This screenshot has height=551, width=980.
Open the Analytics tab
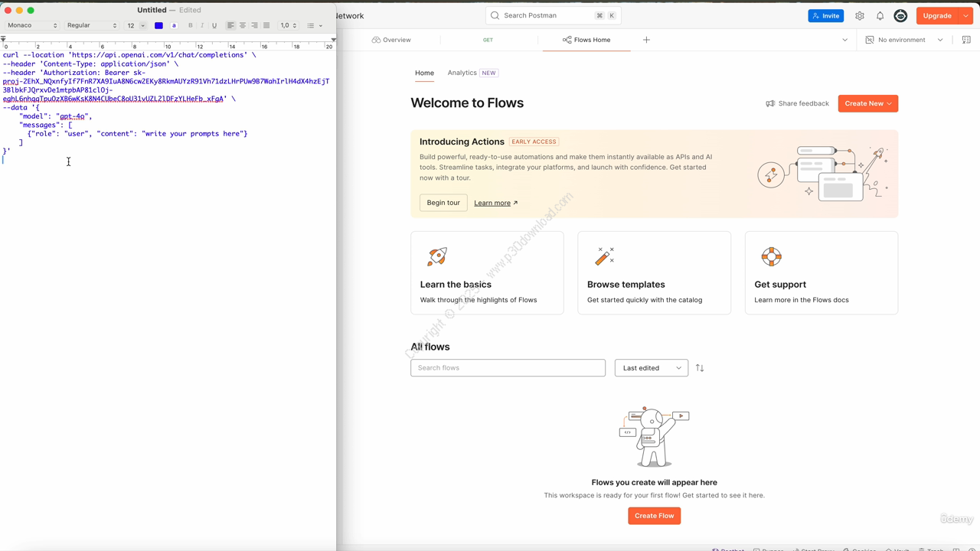point(462,73)
